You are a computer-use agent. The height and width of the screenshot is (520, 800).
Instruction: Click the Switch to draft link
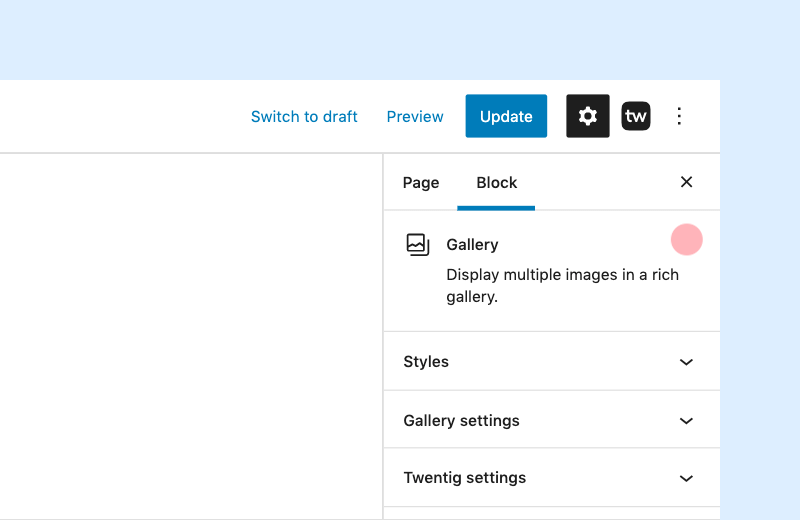(x=304, y=116)
